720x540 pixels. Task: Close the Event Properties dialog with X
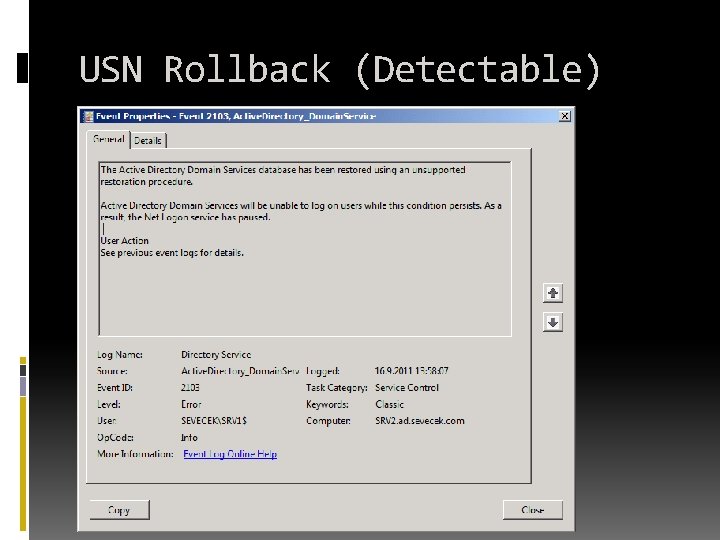tap(565, 116)
